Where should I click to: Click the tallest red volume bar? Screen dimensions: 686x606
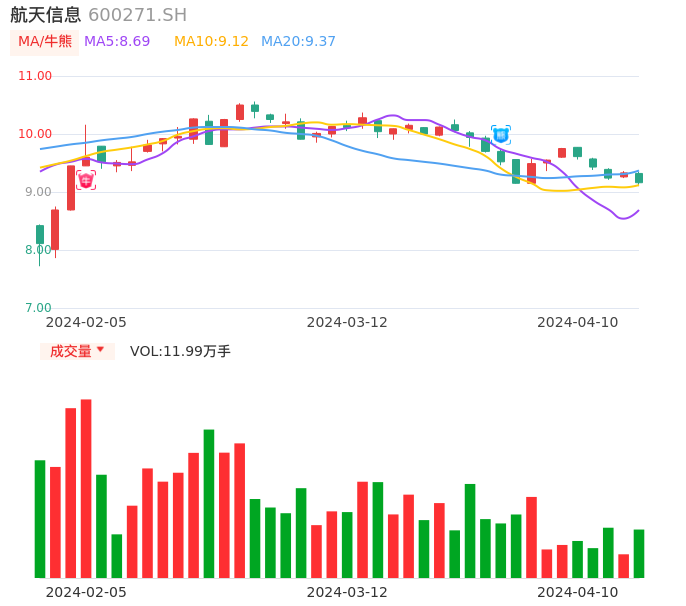(86, 488)
